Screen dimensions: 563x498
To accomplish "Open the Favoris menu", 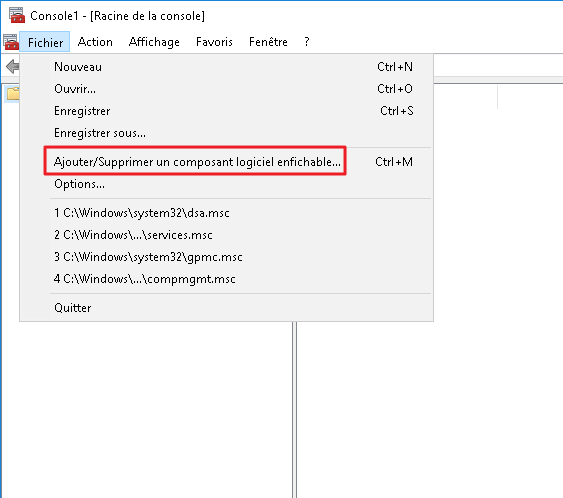I will click(x=214, y=42).
